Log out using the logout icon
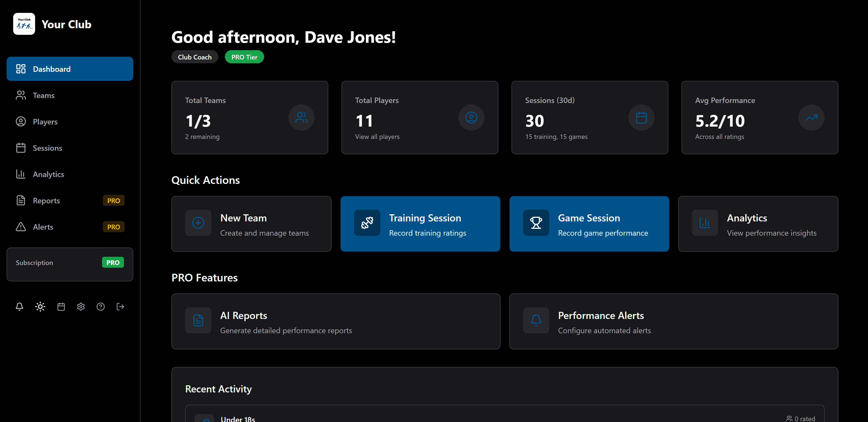Viewport: 868px width, 422px height. (120, 306)
